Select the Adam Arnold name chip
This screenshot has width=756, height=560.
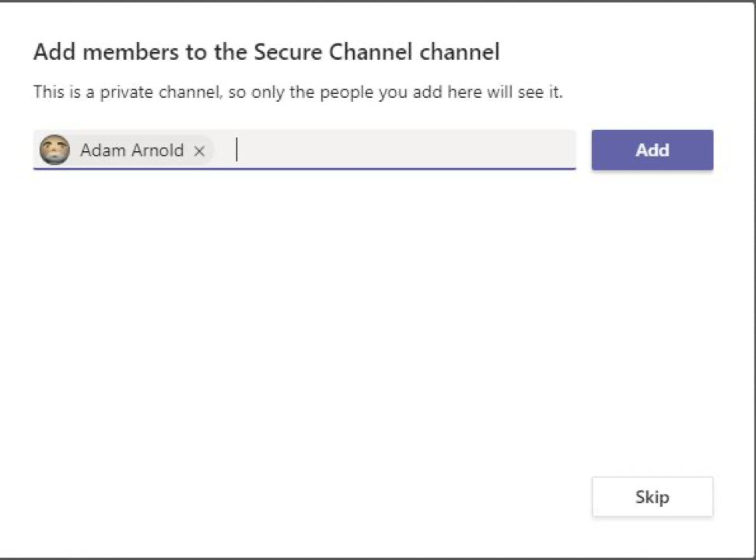125,150
